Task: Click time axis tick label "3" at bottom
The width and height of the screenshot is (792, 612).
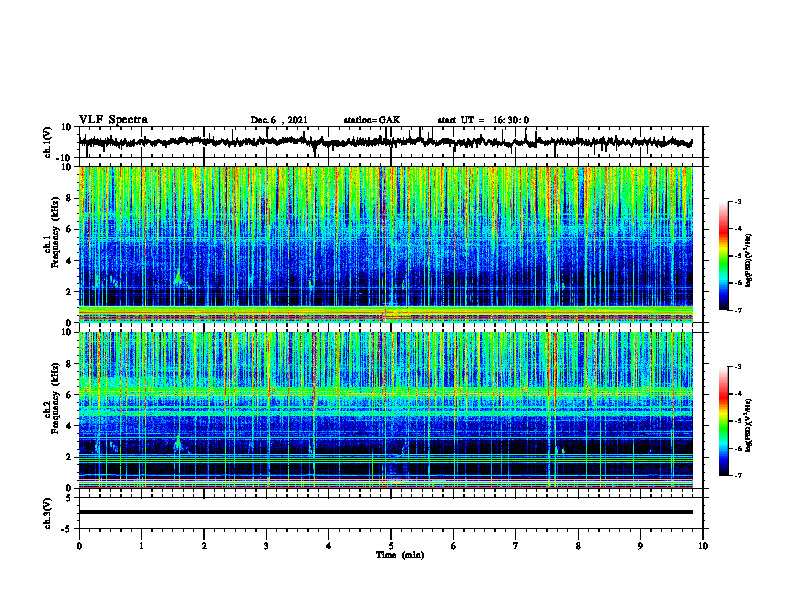Action: pos(266,546)
